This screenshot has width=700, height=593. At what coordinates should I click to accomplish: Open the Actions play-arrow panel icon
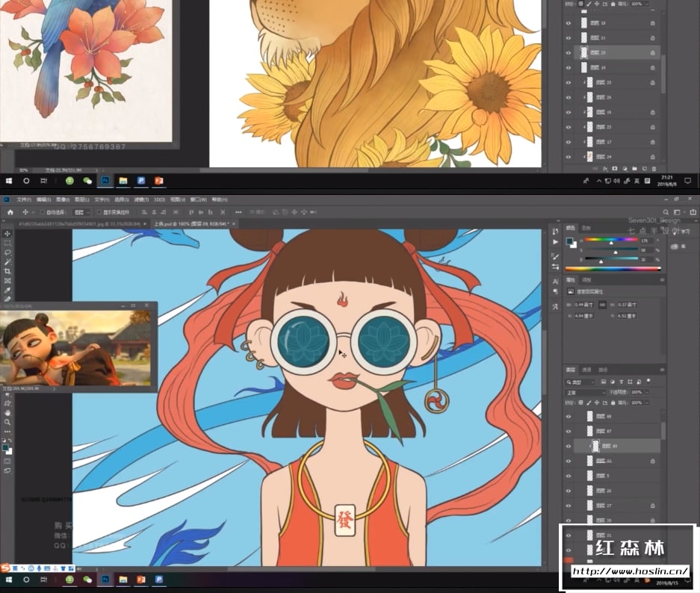point(555,242)
